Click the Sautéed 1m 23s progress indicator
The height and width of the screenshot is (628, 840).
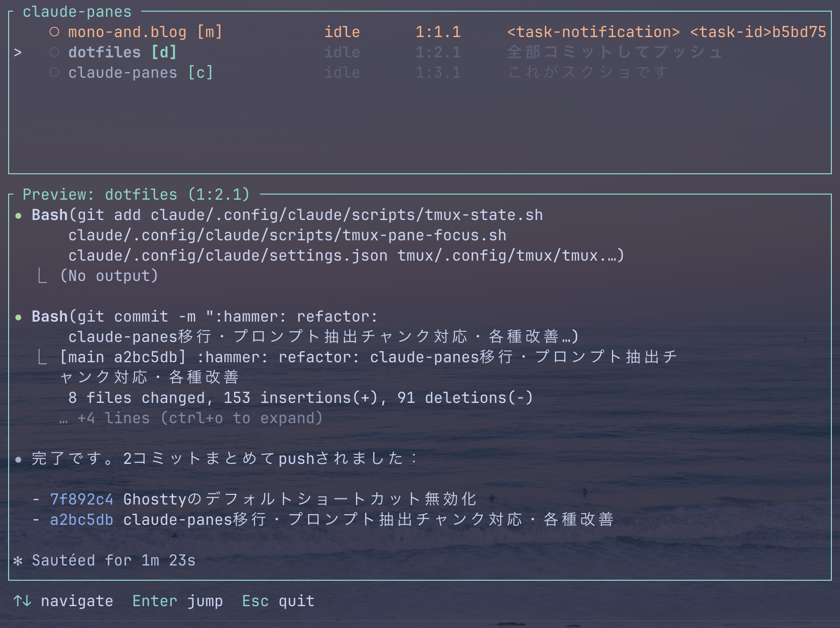point(113,560)
